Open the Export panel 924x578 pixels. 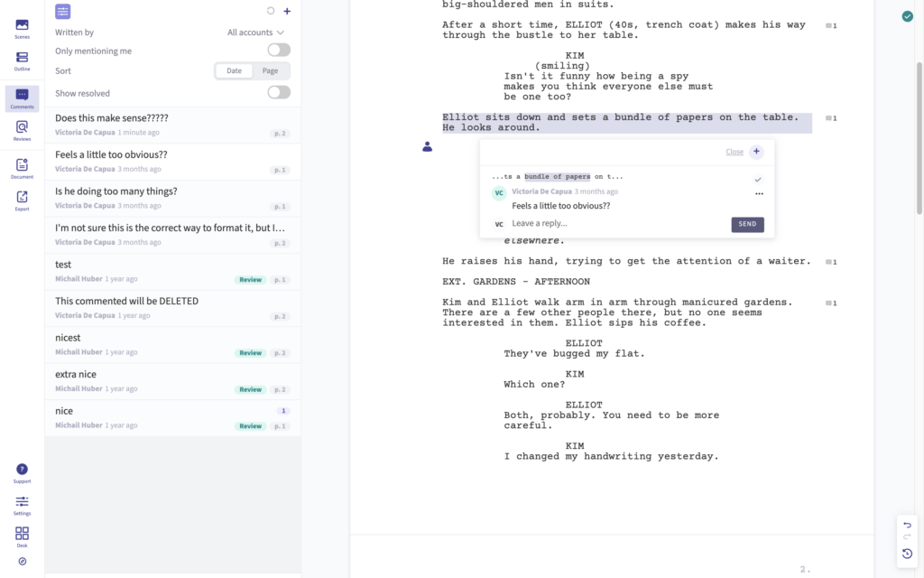click(x=22, y=195)
